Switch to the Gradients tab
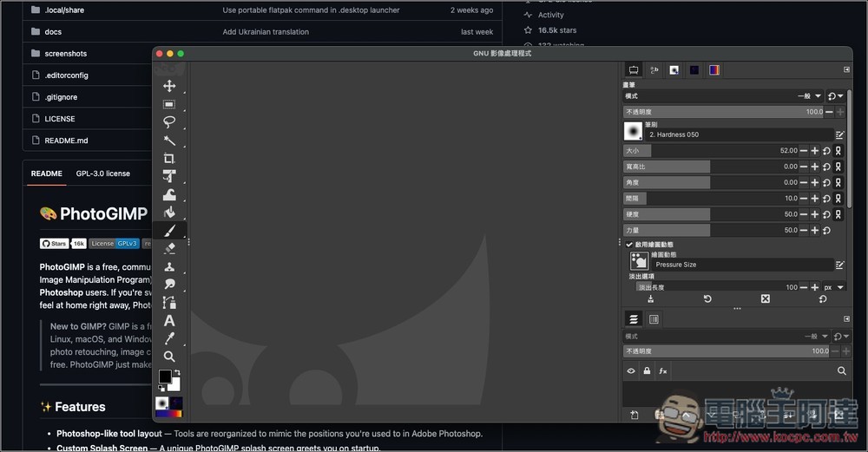 point(714,69)
